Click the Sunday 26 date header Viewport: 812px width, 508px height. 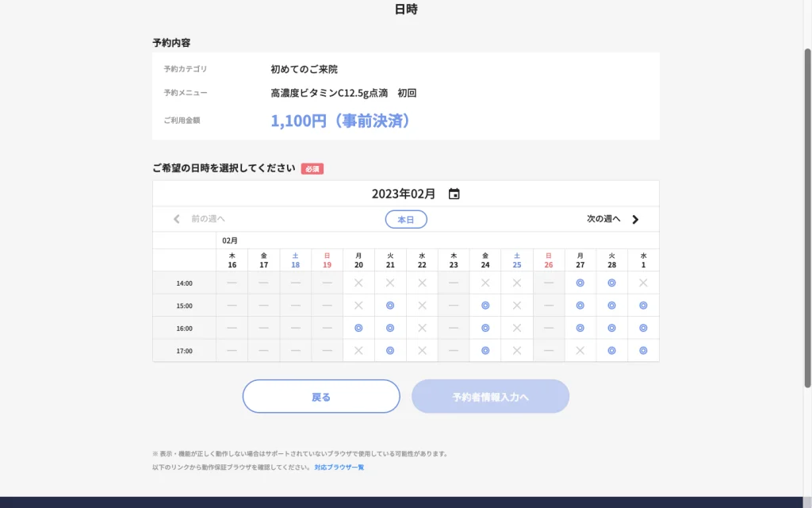point(549,260)
